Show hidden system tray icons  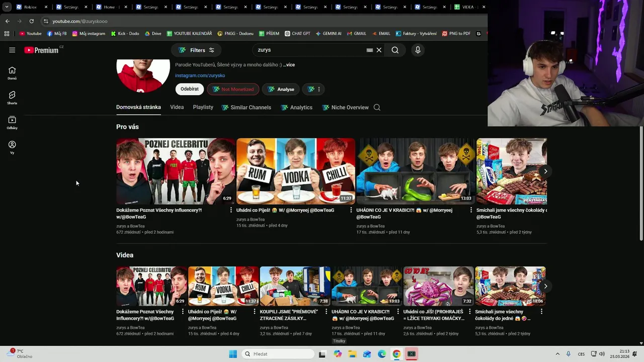pos(557,354)
